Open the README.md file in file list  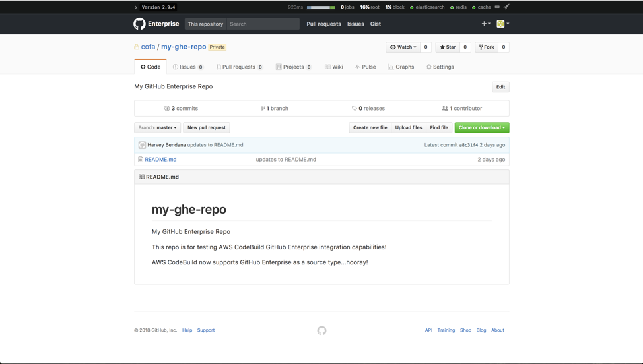click(x=161, y=160)
